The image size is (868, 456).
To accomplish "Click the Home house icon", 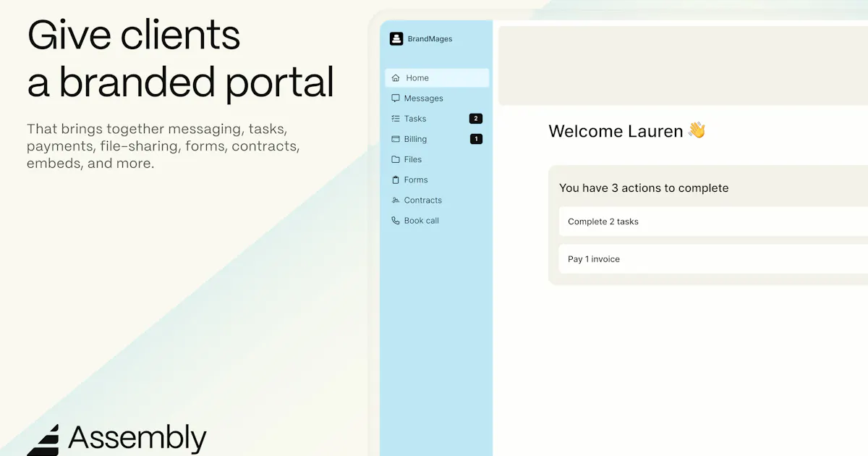I will (x=396, y=78).
